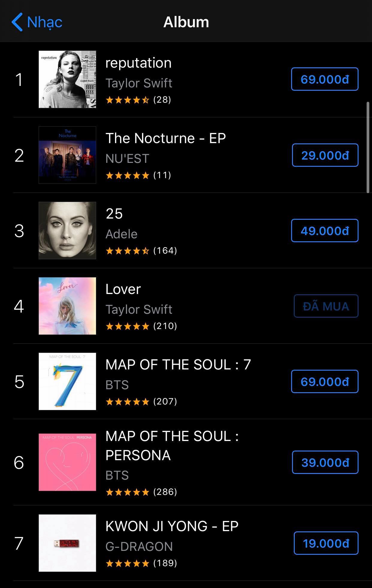The image size is (372, 588).
Task: Open reputation album cover thumbnail
Action: pyautogui.click(x=67, y=79)
